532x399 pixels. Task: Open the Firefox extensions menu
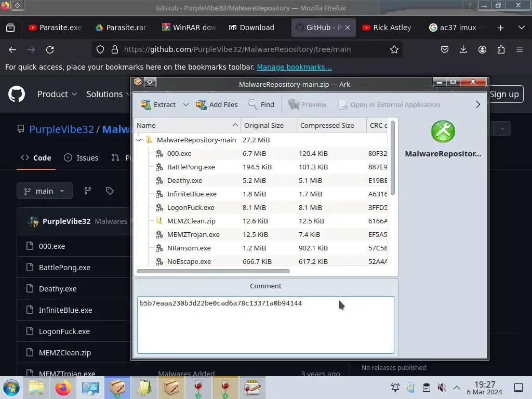[x=501, y=49]
